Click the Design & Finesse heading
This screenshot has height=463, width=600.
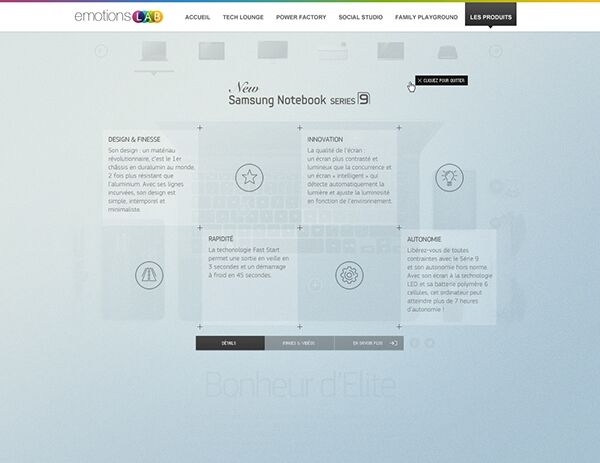click(134, 139)
